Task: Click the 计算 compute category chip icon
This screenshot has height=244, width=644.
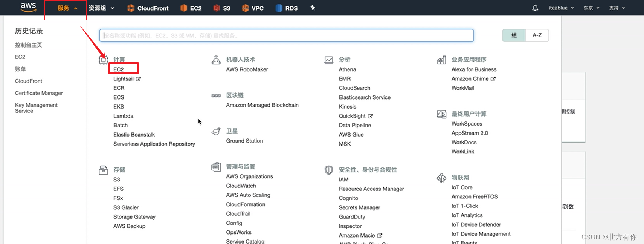Action: coord(103,60)
